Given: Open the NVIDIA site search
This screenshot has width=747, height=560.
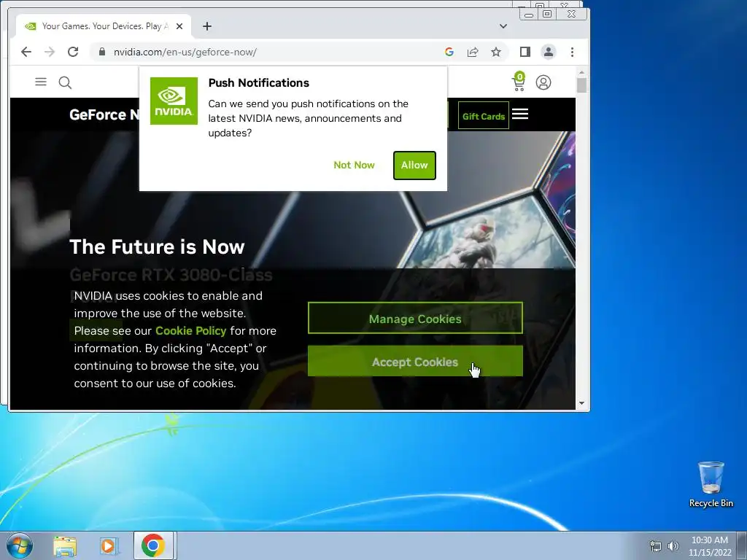Looking at the screenshot, I should [65, 82].
